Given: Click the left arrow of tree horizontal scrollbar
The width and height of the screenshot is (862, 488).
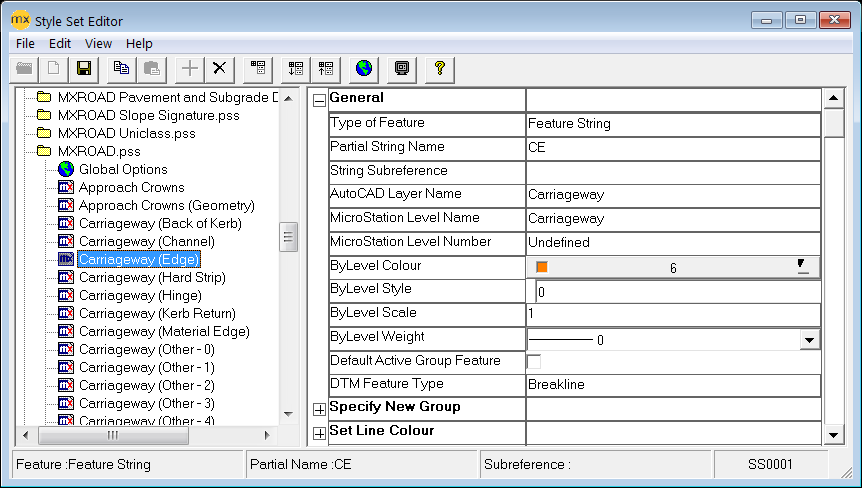Looking at the screenshot, I should coord(26,435).
